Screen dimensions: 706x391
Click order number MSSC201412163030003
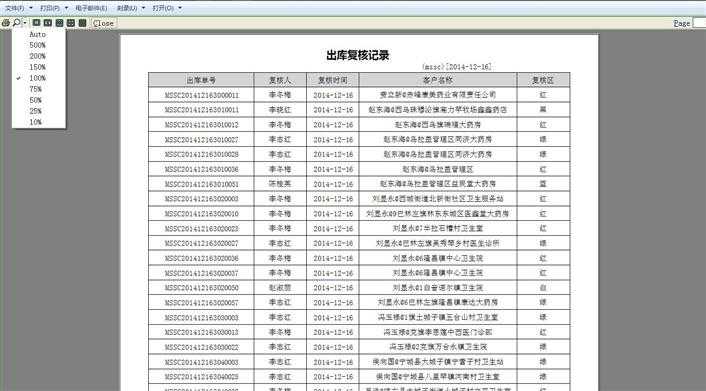[x=202, y=318]
